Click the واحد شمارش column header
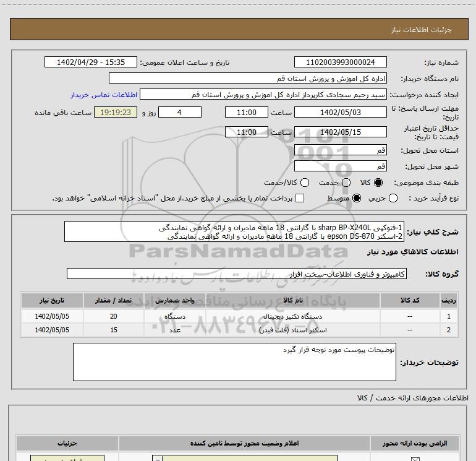 click(175, 301)
